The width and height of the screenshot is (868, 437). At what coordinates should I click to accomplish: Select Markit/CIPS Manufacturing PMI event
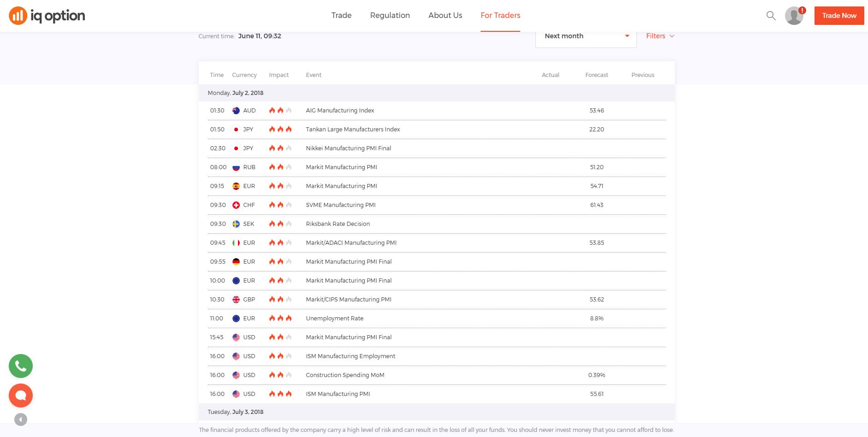pos(349,300)
